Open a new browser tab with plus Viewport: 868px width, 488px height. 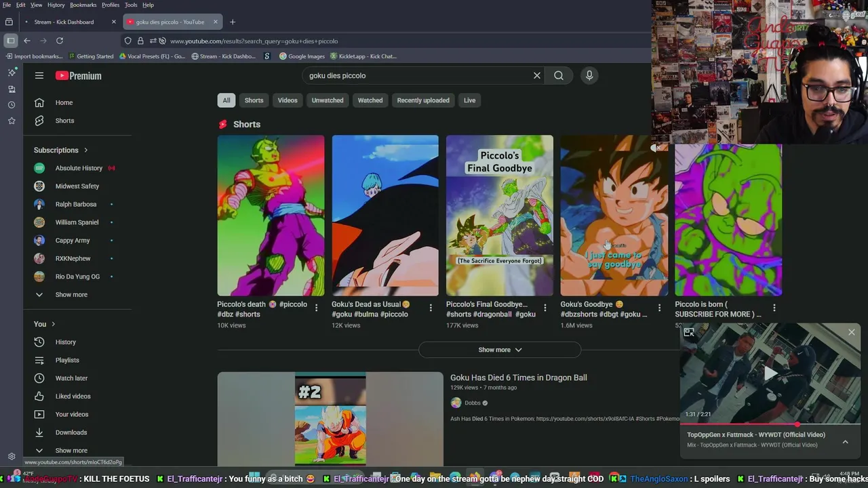(233, 22)
